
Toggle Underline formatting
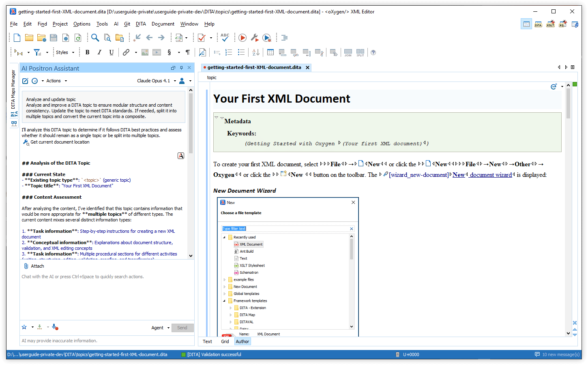tap(112, 52)
